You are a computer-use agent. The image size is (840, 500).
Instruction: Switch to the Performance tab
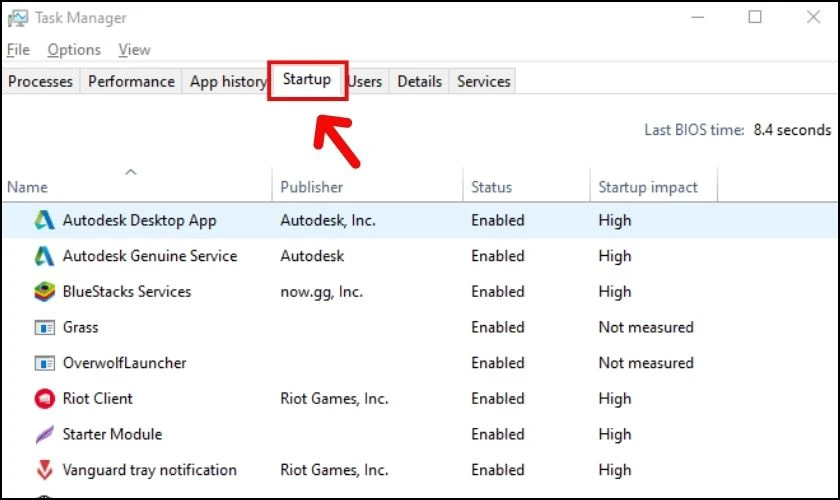coord(131,82)
